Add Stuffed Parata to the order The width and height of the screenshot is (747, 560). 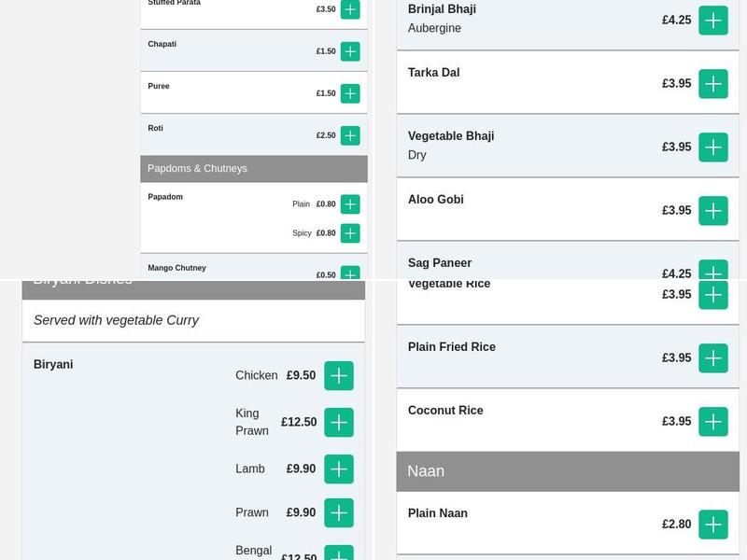[350, 9]
